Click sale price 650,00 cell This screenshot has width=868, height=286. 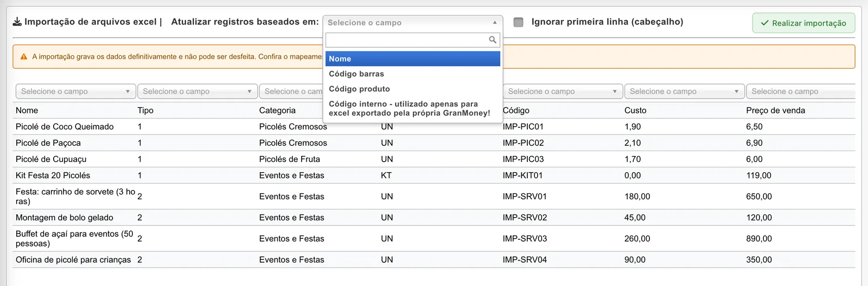pyautogui.click(x=759, y=196)
